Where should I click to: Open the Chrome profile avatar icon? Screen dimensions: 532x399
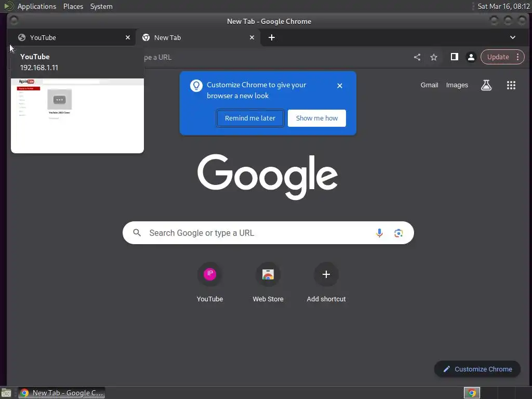coord(471,57)
